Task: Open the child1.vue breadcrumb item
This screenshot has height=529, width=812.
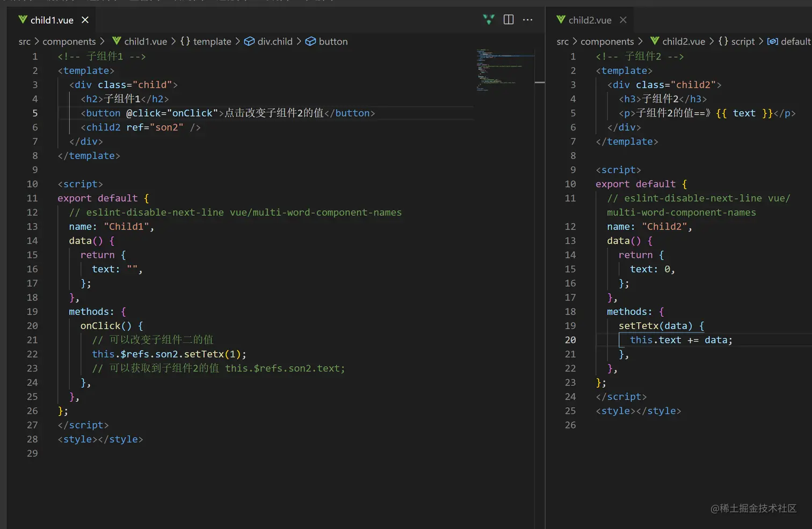Action: pyautogui.click(x=140, y=41)
